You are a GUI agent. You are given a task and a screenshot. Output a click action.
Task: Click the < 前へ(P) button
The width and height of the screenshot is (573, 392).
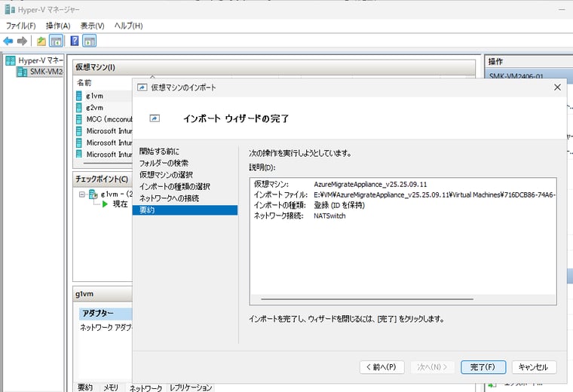pyautogui.click(x=382, y=367)
